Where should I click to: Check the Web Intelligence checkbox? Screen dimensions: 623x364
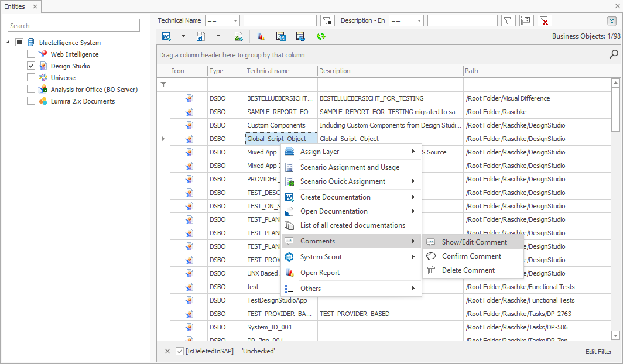pyautogui.click(x=30, y=54)
